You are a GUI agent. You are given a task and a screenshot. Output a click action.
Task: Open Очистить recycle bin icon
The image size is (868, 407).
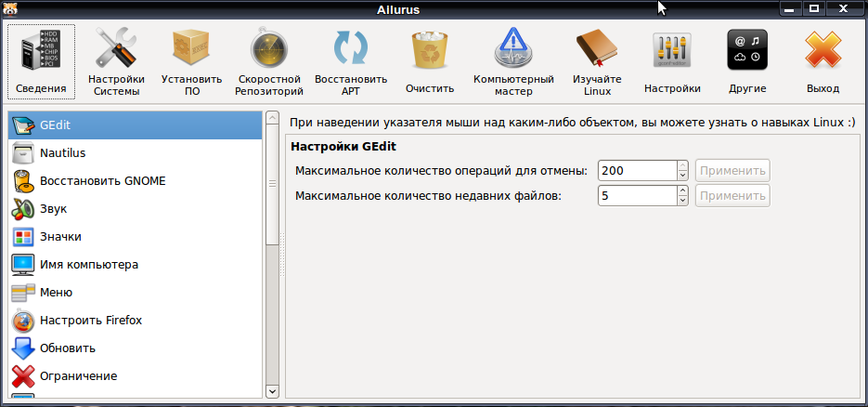tap(430, 50)
